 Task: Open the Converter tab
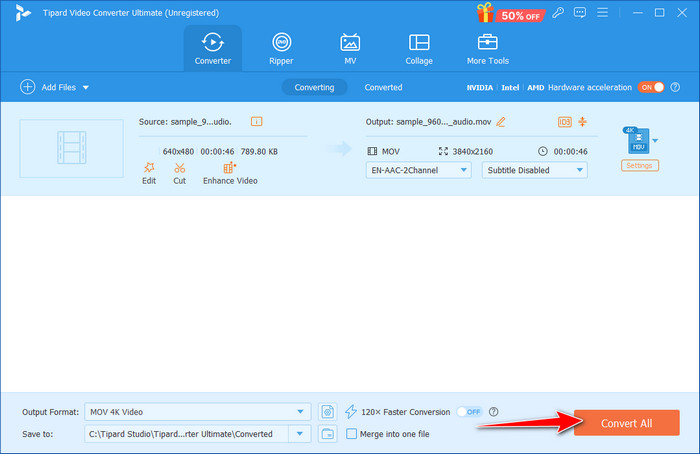212,49
